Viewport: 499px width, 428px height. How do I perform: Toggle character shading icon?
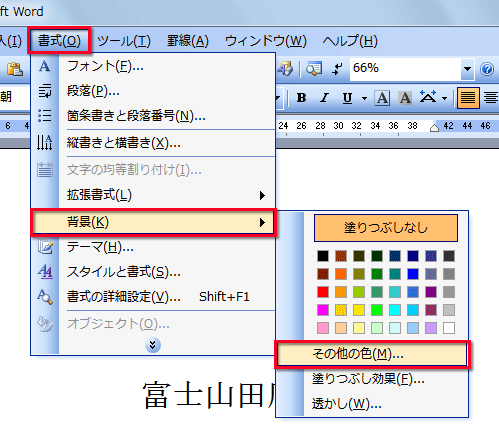coord(405,98)
